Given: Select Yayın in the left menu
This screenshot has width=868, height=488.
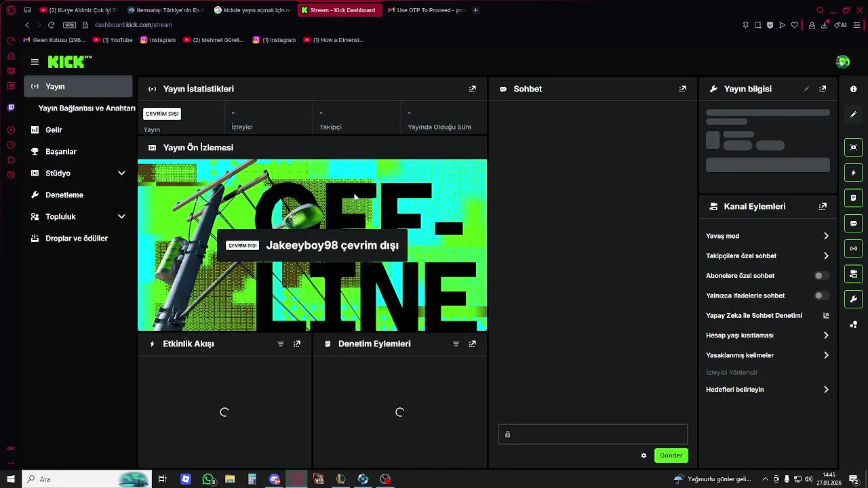Looking at the screenshot, I should (78, 87).
